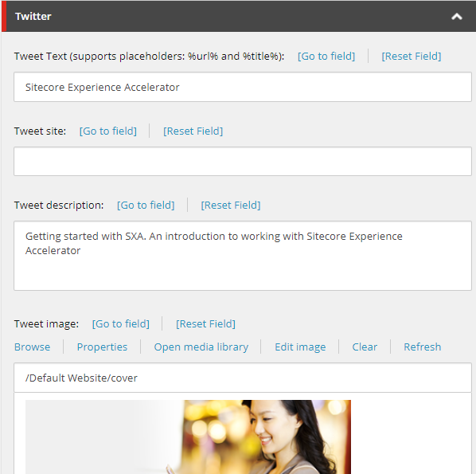Reset Field link for Tweet site
The image size is (476, 474).
193,131
